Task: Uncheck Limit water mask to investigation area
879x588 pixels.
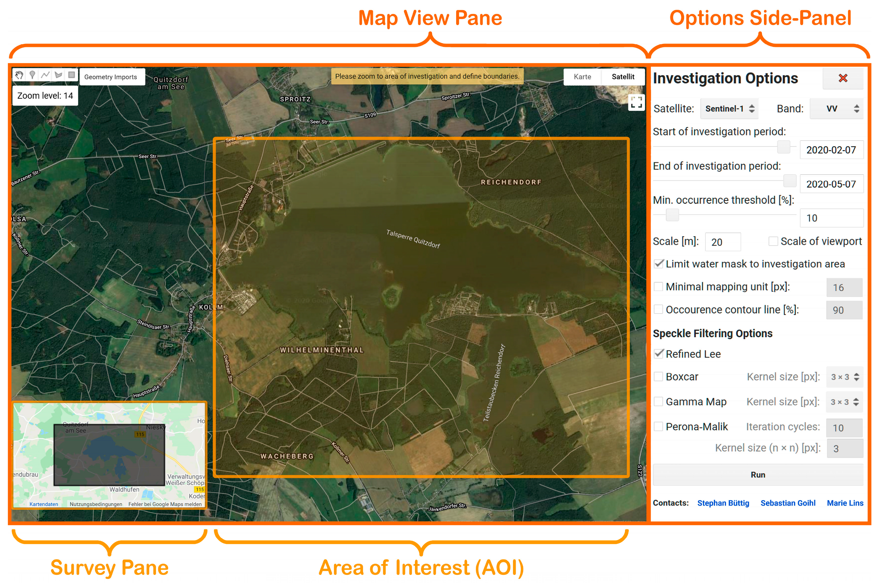Action: pos(658,264)
